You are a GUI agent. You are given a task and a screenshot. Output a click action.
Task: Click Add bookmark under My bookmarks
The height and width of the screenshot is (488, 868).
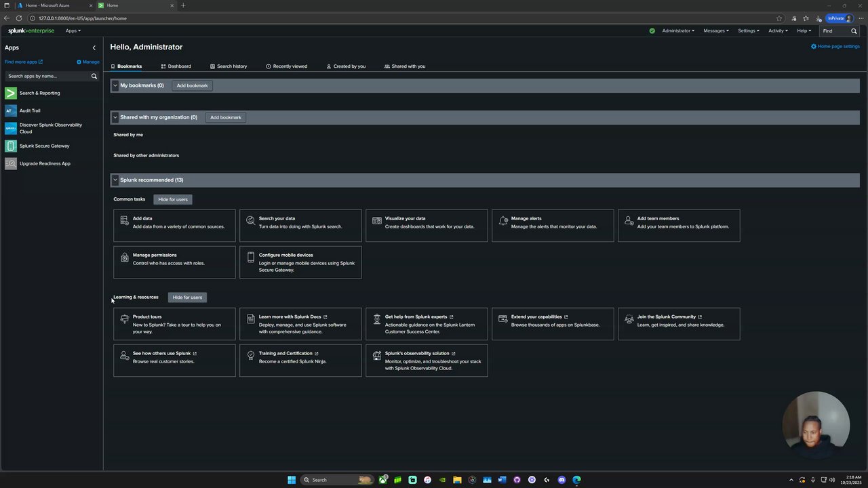192,86
